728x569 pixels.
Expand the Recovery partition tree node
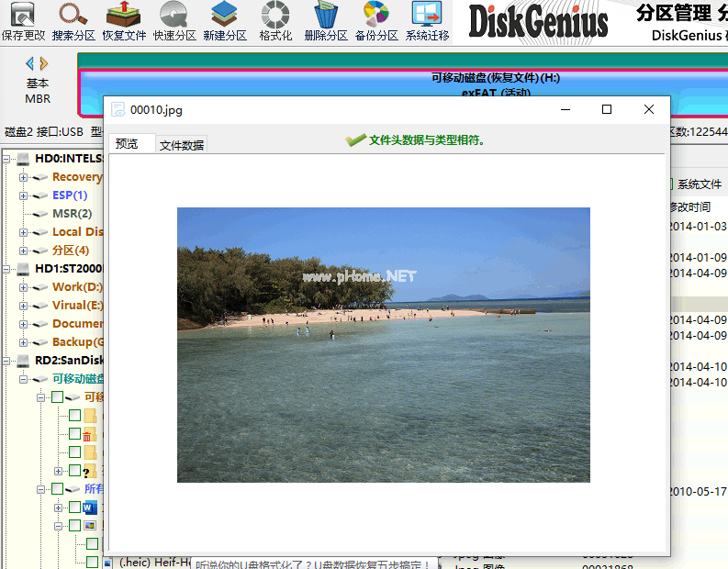[24, 177]
